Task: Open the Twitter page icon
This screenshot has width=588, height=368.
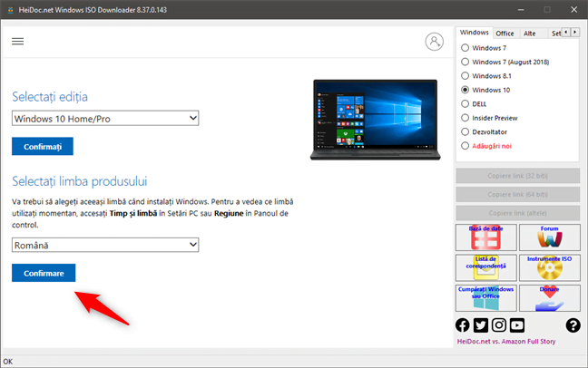Action: pos(481,325)
